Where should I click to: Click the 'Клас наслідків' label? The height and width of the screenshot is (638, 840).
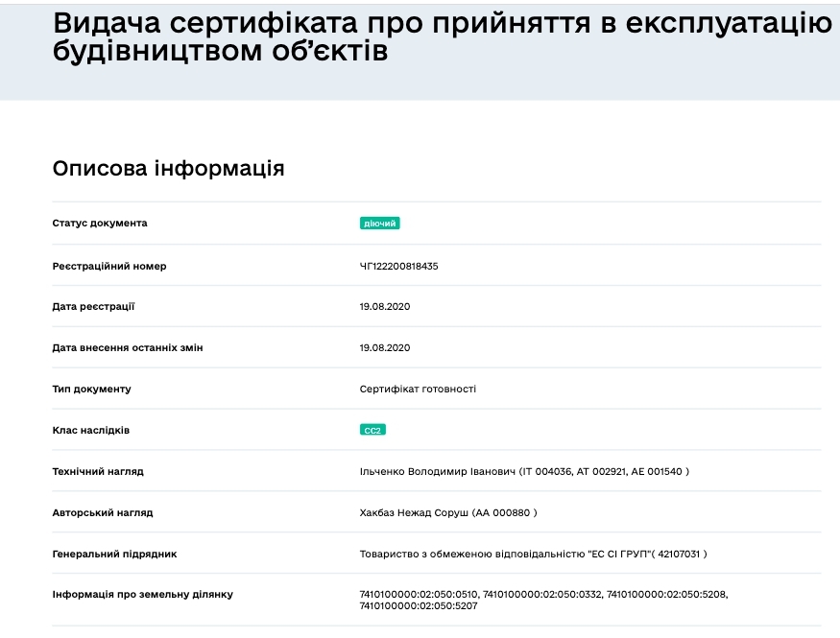pyautogui.click(x=91, y=431)
